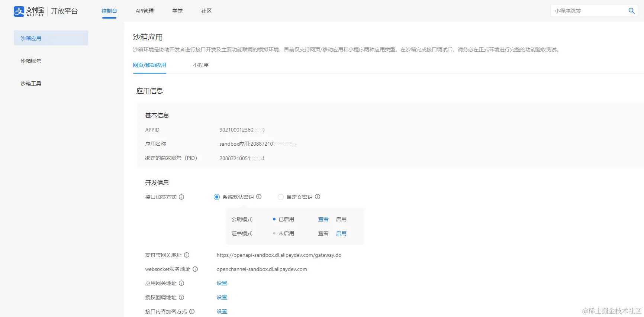Click the 已启用 status text
The image size is (644, 317).
286,219
